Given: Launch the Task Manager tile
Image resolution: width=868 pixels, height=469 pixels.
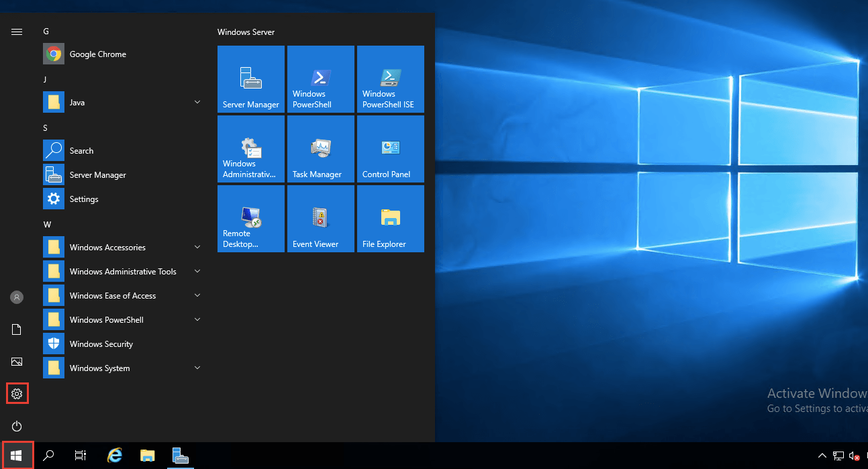Looking at the screenshot, I should pos(321,149).
